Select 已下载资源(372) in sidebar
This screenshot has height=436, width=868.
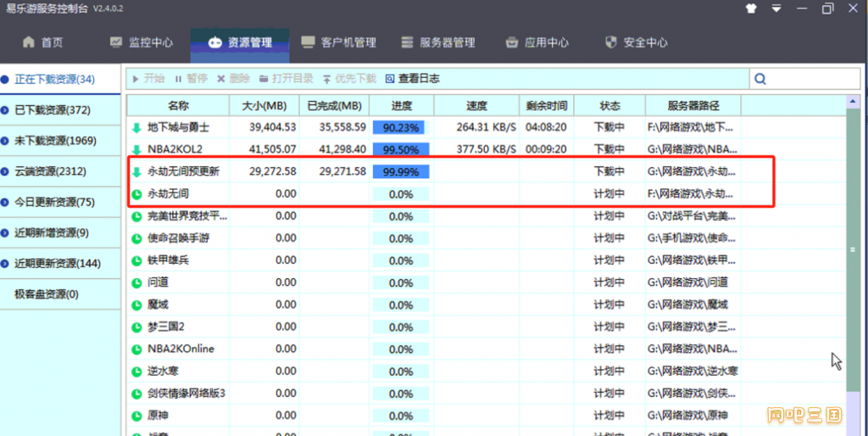tap(60, 109)
